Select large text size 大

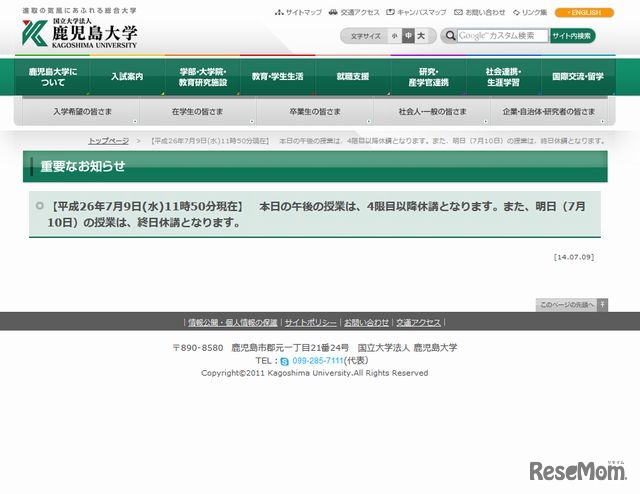[x=421, y=36]
